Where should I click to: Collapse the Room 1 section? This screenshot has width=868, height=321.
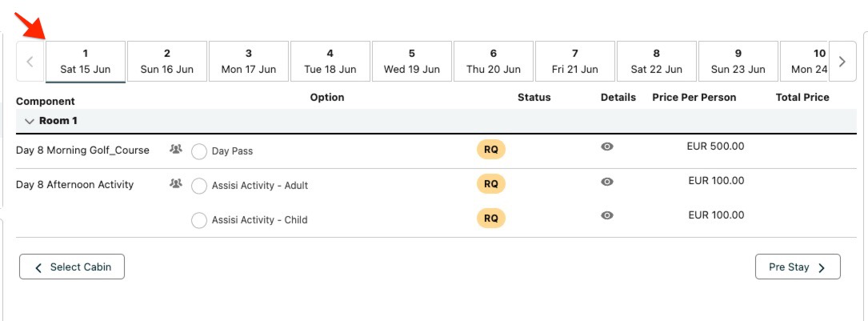pyautogui.click(x=30, y=121)
